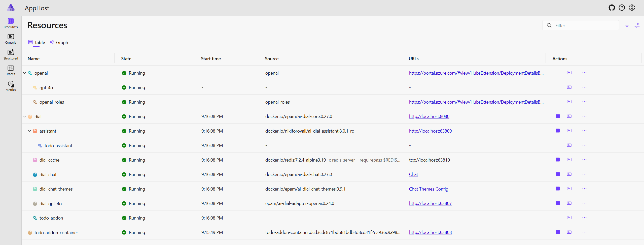
Task: Open the Structured logs page
Action: point(11,55)
